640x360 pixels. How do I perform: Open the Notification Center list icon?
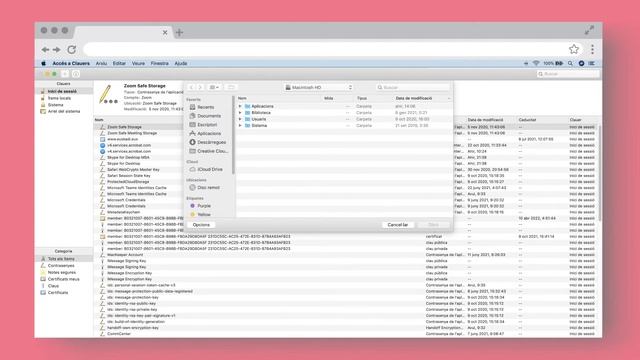[591, 63]
